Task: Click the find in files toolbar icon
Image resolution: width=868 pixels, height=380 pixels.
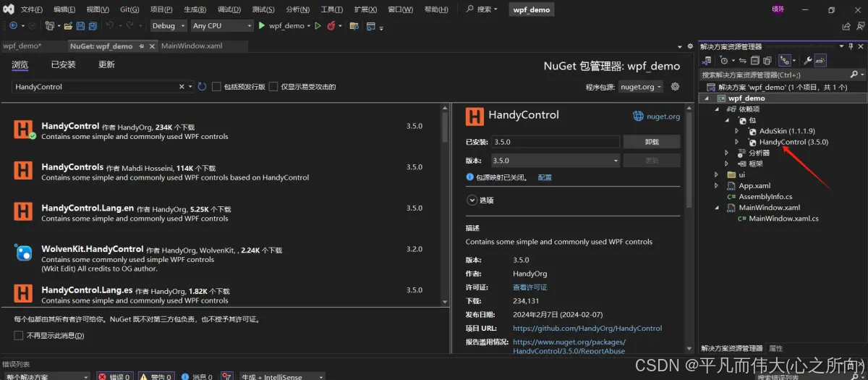Action: [x=354, y=25]
